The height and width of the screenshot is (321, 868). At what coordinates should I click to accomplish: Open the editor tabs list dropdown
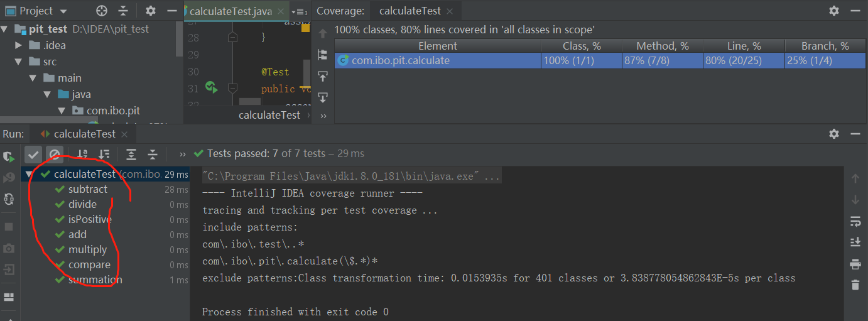300,11
